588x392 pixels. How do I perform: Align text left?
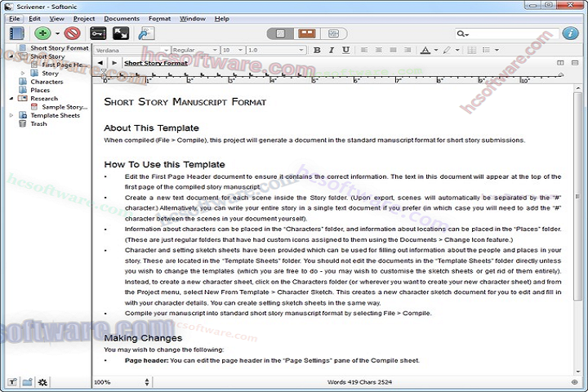coord(364,50)
